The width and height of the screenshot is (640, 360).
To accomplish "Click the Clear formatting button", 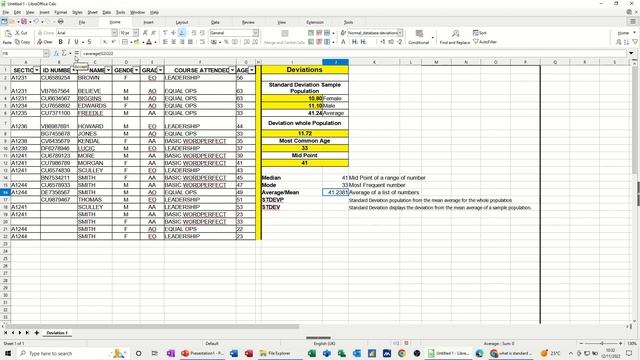I will point(44,42).
